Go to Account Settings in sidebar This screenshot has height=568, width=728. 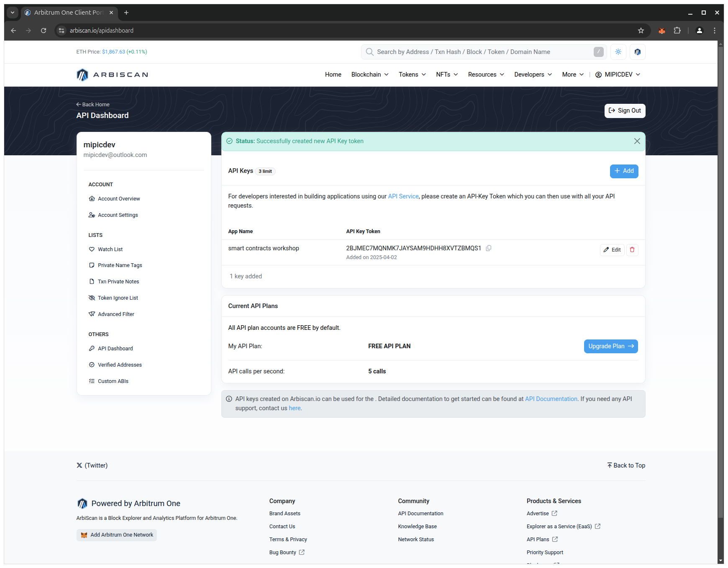click(x=118, y=215)
